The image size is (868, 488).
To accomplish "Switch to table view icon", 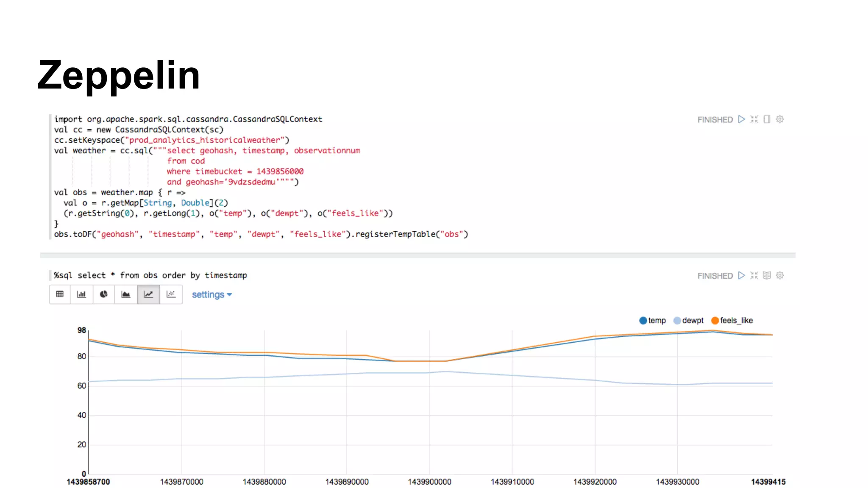I will pos(60,294).
